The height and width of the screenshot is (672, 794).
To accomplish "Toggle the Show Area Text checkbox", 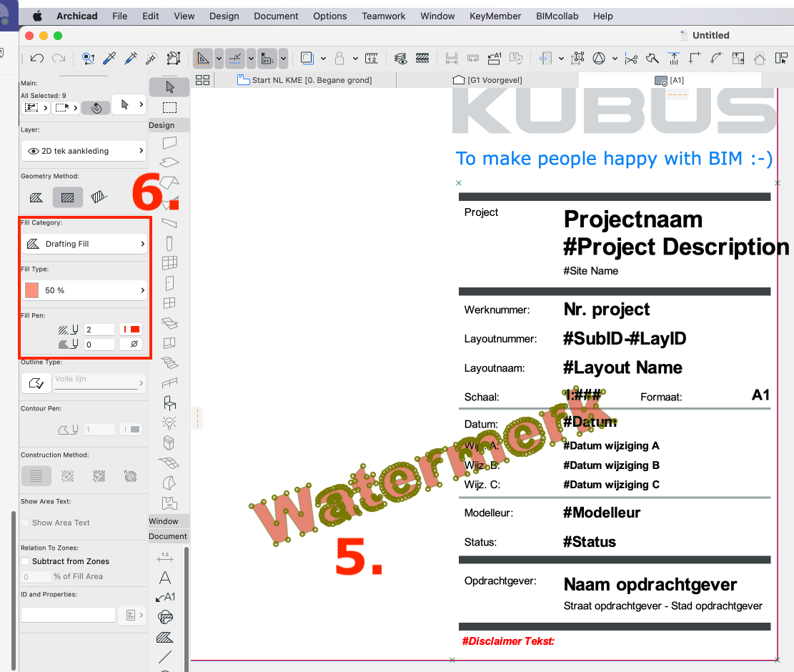I will click(25, 523).
